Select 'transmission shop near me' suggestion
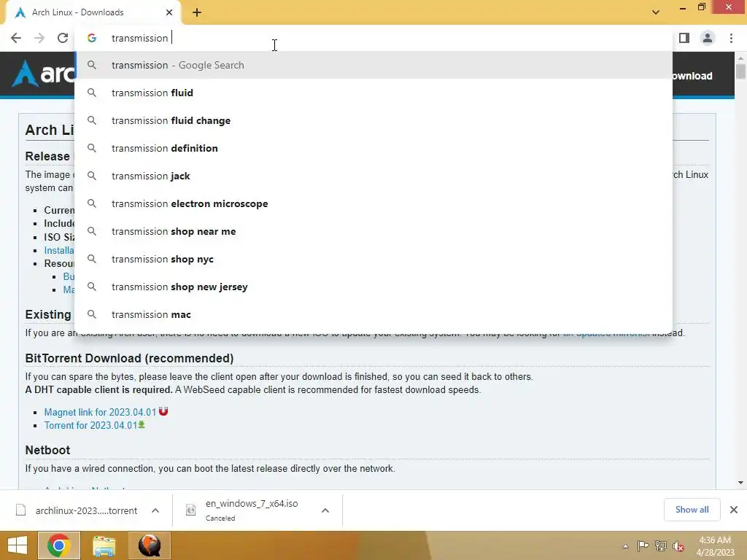 click(x=373, y=231)
